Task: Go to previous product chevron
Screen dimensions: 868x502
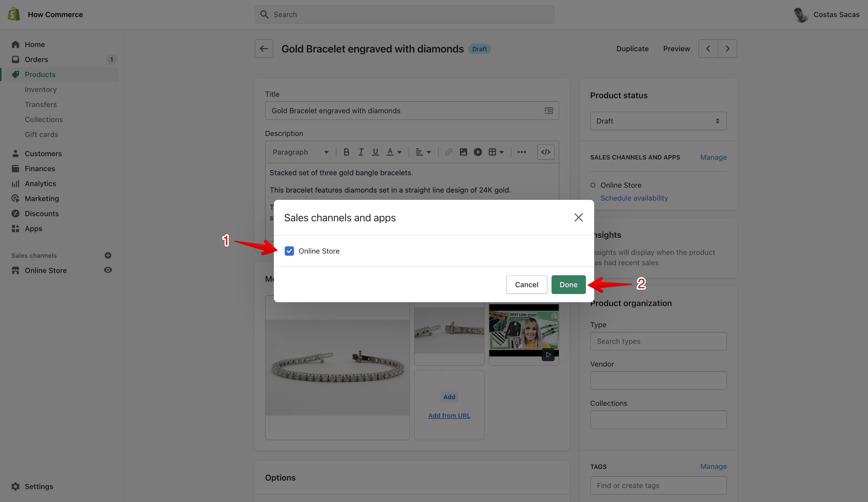Action: click(x=708, y=49)
